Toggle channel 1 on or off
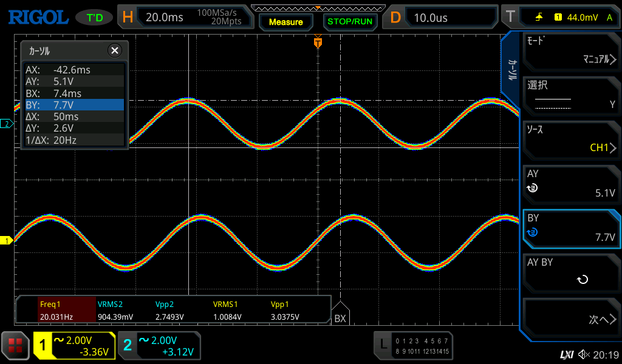Viewport: 622px width, 364px height. [x=74, y=346]
